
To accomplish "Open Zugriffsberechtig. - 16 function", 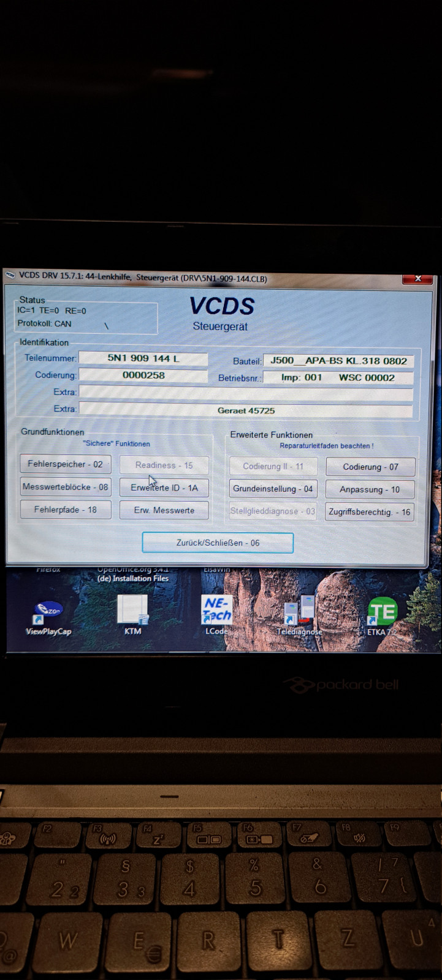I will pyautogui.click(x=370, y=512).
